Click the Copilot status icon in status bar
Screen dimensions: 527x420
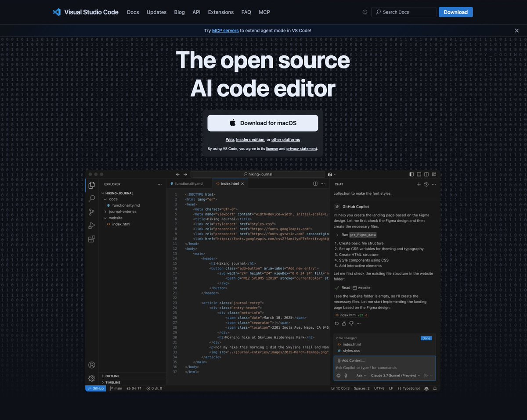[x=427, y=388]
